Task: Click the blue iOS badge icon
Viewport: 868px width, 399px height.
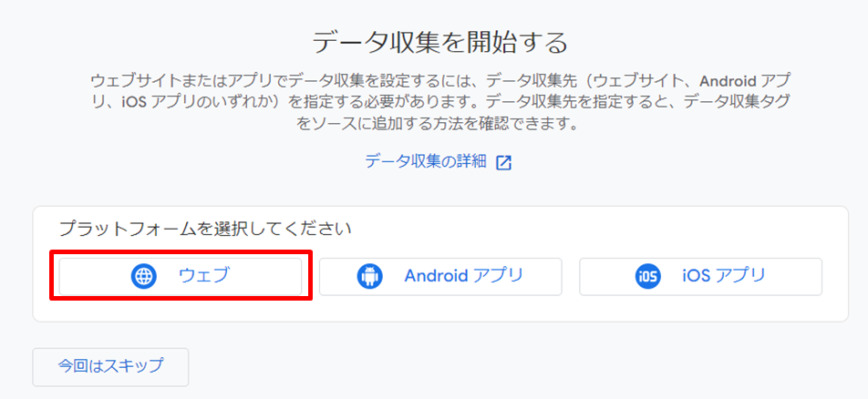Action: (x=647, y=276)
